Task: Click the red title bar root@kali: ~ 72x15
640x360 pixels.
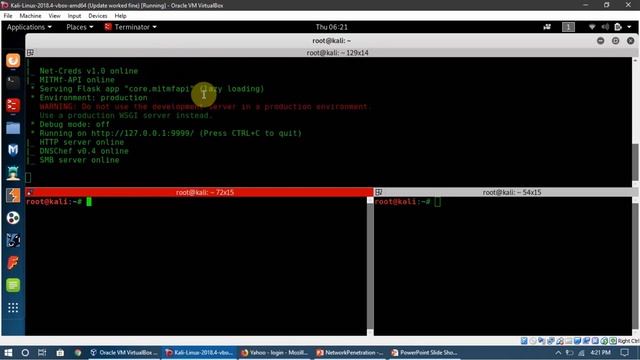Action: [x=200, y=192]
